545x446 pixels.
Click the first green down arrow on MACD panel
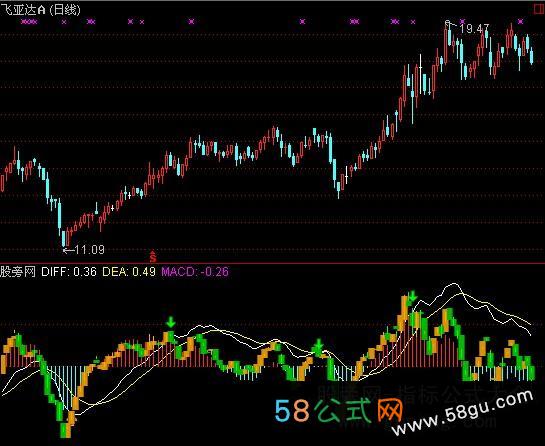171,322
